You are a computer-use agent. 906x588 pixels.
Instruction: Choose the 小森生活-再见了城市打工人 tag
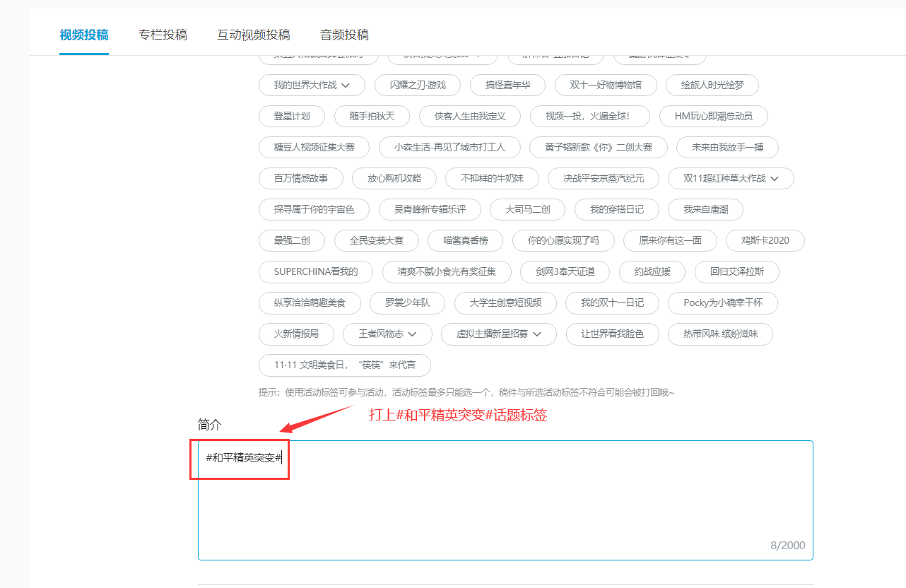coord(450,147)
